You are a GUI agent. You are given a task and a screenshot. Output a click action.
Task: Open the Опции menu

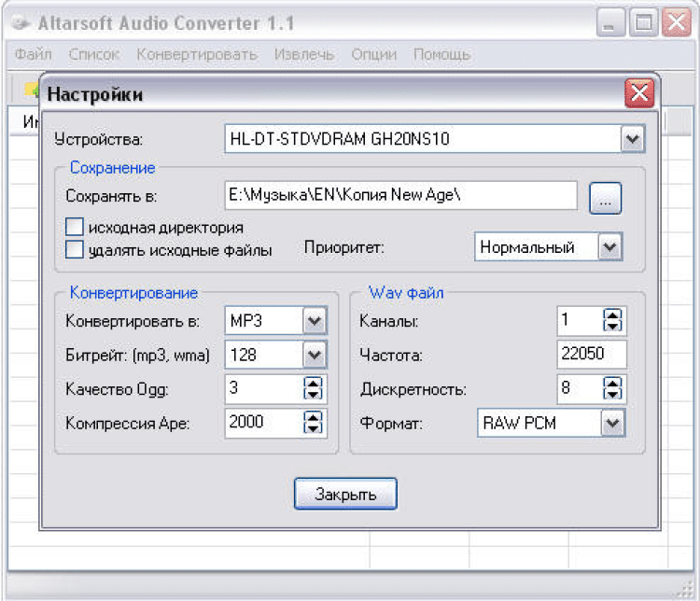click(x=373, y=54)
